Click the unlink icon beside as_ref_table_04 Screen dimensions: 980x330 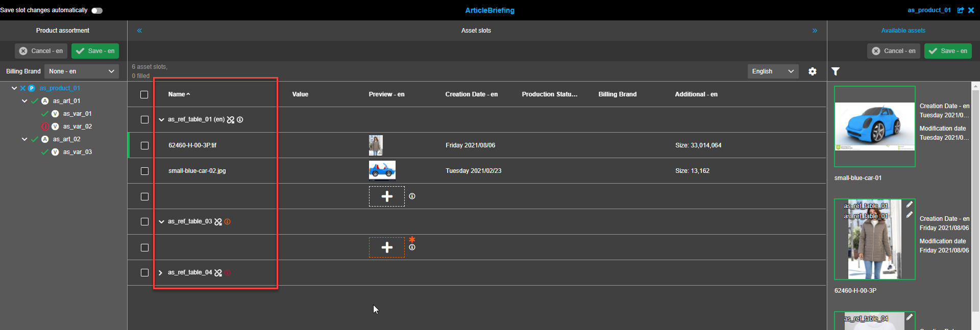click(x=218, y=273)
